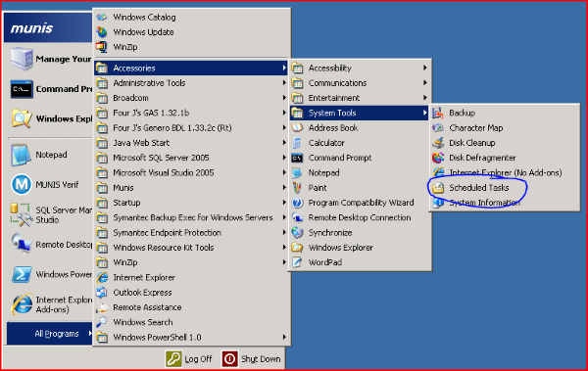Expand the Windows PowerShell 1.0 submenu arrow
The height and width of the screenshot is (371, 588).
[x=284, y=338]
